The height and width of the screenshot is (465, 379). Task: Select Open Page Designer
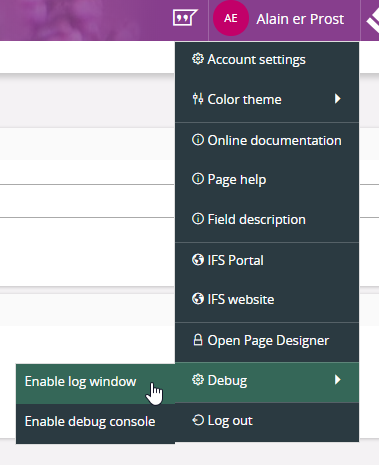tap(267, 340)
